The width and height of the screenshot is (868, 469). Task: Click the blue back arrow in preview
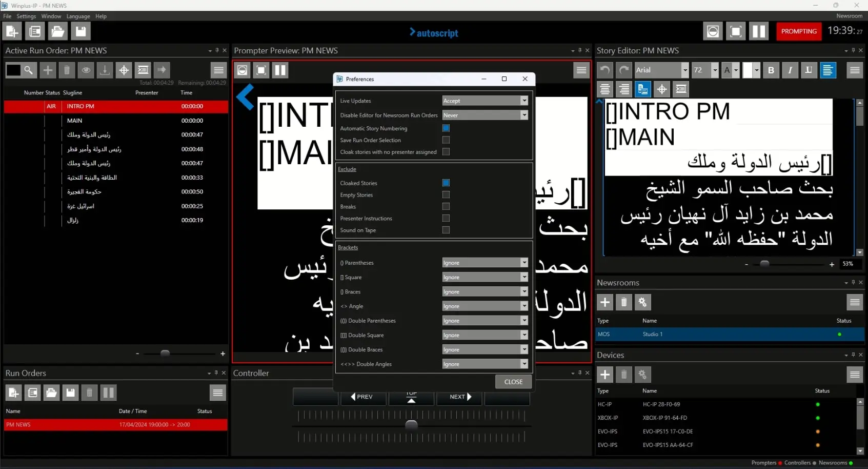coord(246,97)
